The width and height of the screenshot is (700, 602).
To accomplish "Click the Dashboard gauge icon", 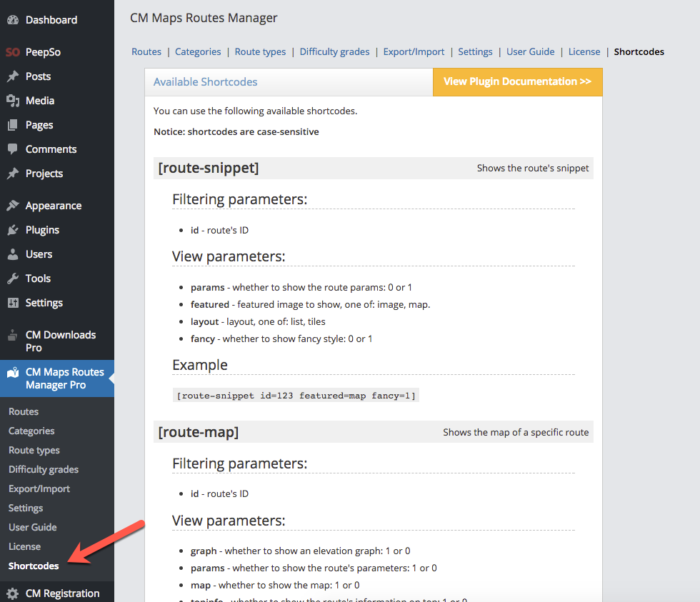I will [13, 20].
